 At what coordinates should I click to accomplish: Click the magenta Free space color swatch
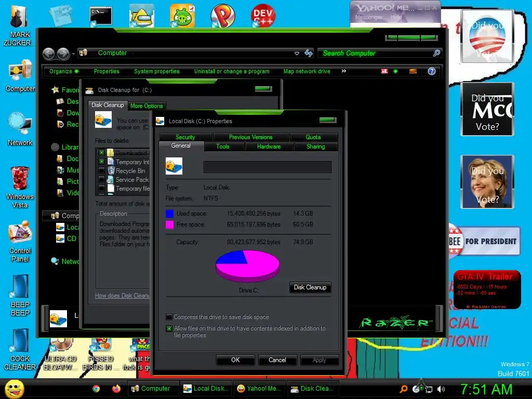pyautogui.click(x=170, y=224)
